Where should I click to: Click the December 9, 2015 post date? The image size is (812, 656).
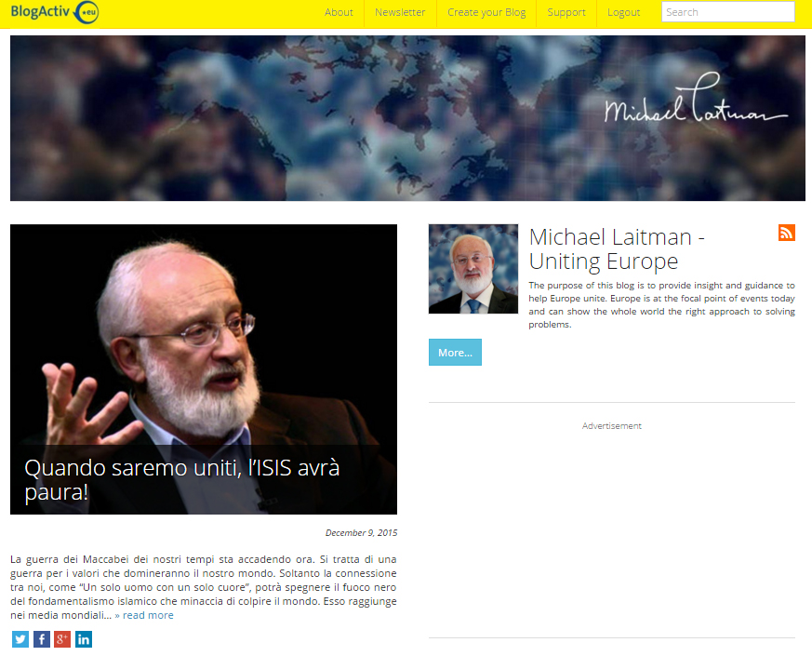(x=361, y=532)
